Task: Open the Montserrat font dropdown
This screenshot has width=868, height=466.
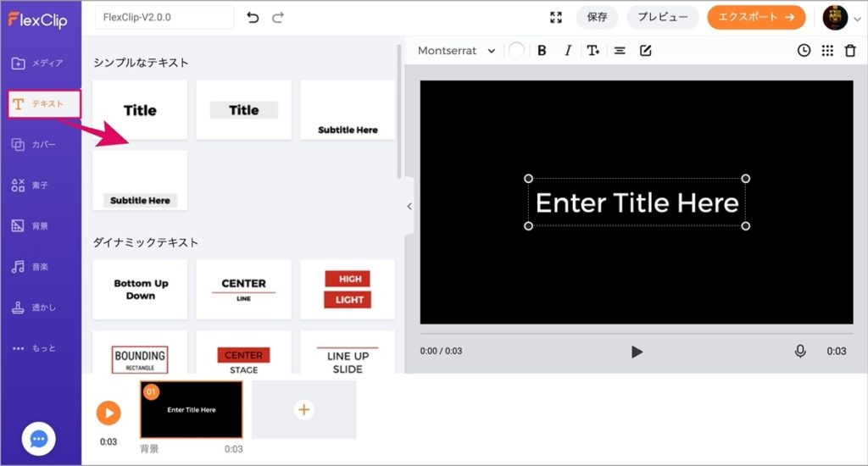Action: pos(456,51)
